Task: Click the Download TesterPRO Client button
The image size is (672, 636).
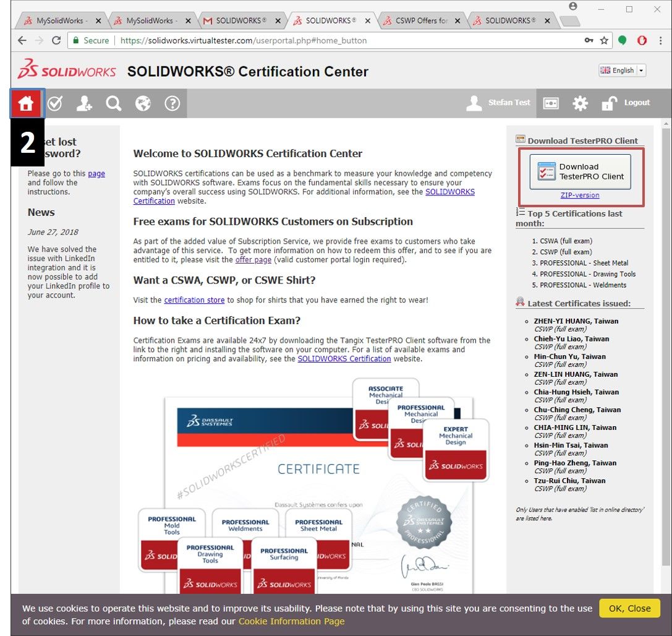Action: tap(580, 171)
